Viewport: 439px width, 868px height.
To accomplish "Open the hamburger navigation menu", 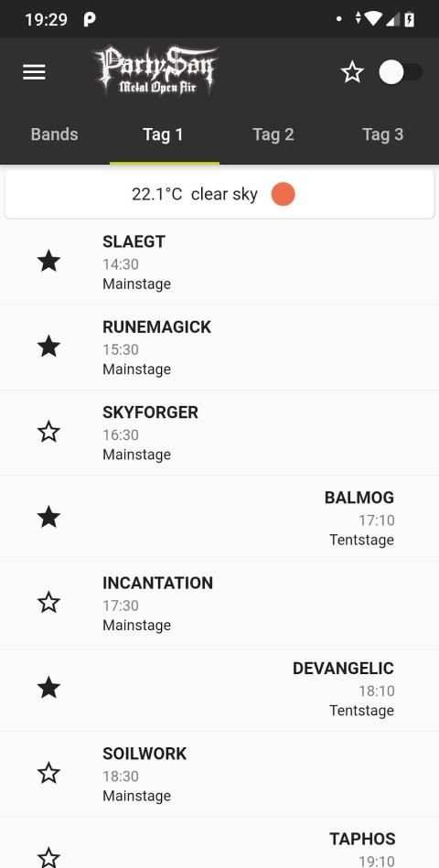I will 34,72.
